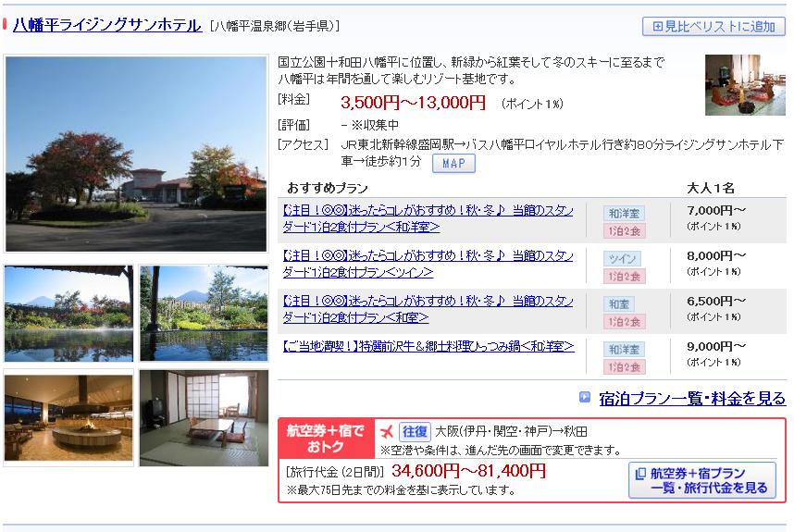Add hotel via 見比べリストに追加 button
This screenshot has height=532, width=794.
713,26
